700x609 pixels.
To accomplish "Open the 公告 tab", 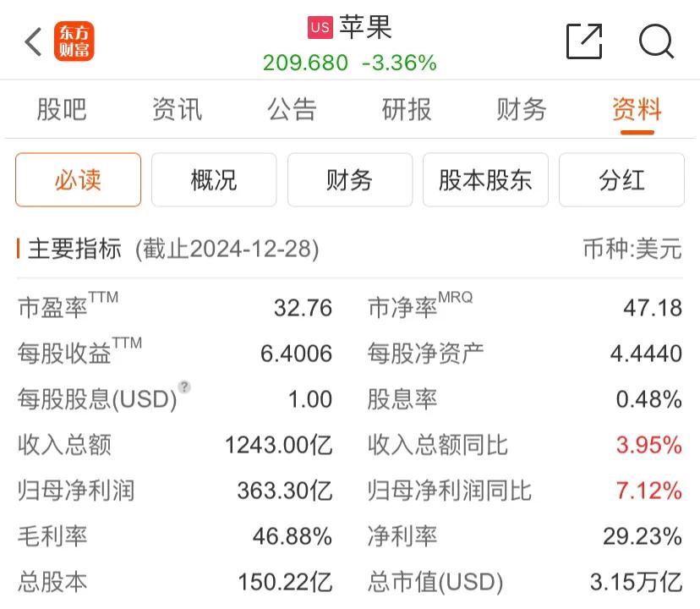I will pos(292,109).
